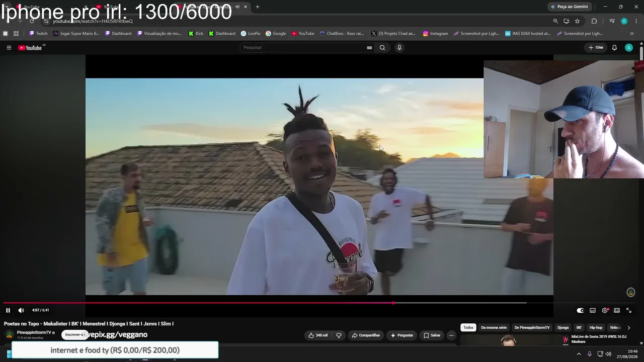Open the Visualização de mo... bookmark
The width and height of the screenshot is (644, 362).
(x=159, y=34)
